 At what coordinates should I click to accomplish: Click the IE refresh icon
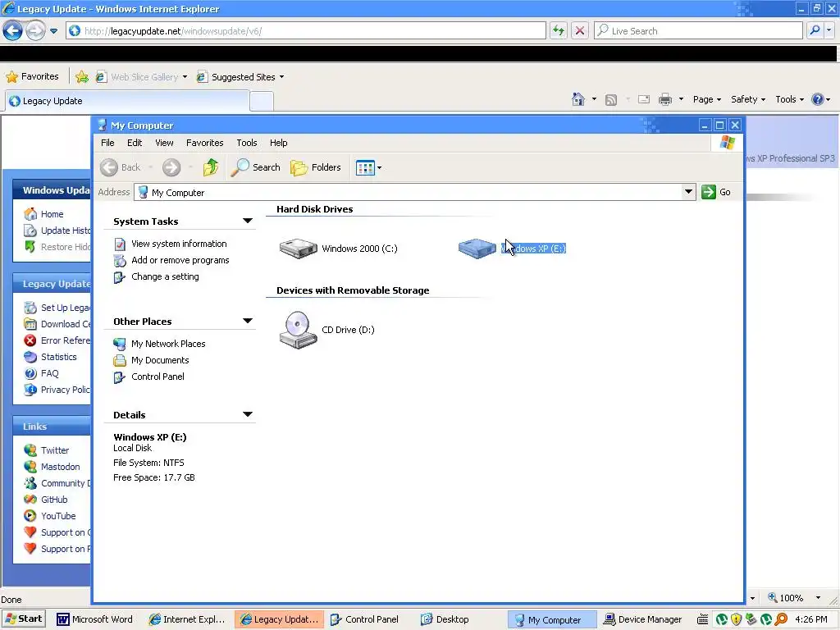(558, 30)
